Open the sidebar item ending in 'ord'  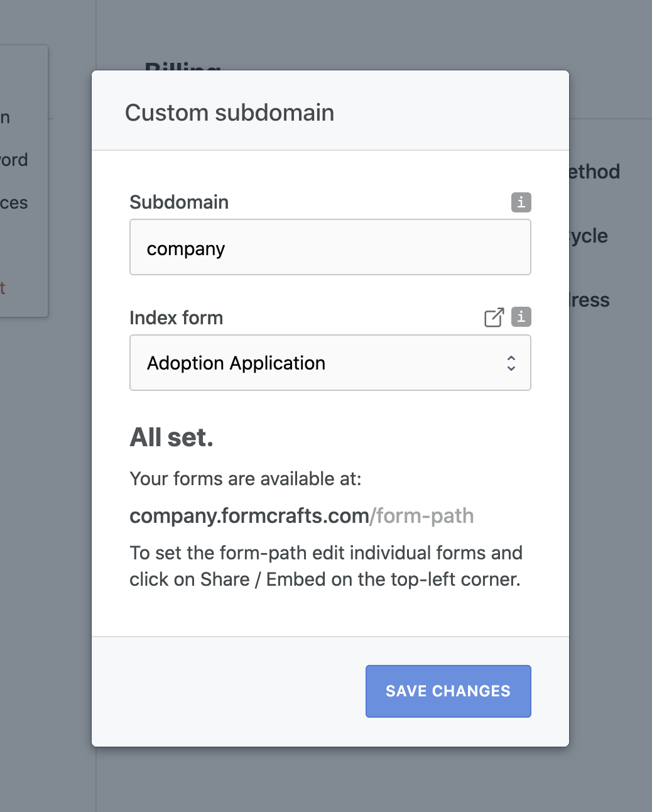pos(14,160)
